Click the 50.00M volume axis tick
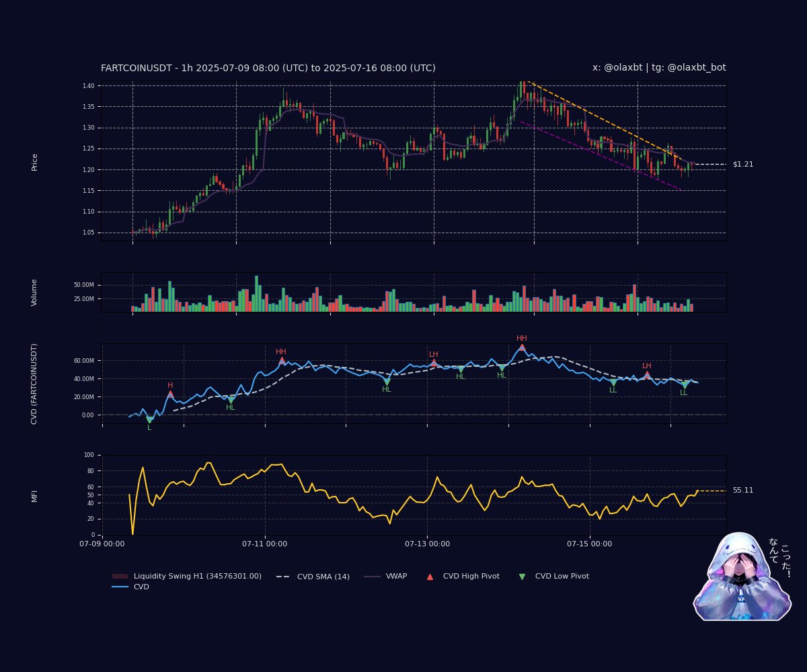Viewport: 807px width, 672px height. click(x=85, y=285)
